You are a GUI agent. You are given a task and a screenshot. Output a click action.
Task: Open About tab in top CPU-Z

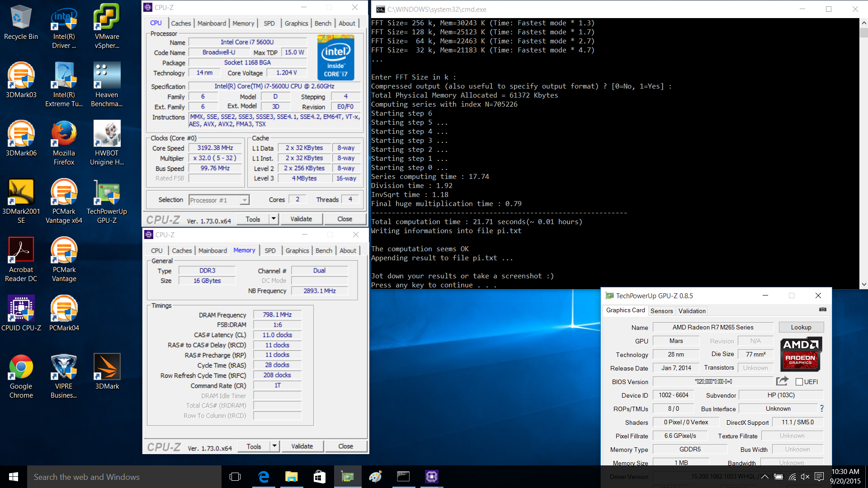347,23
